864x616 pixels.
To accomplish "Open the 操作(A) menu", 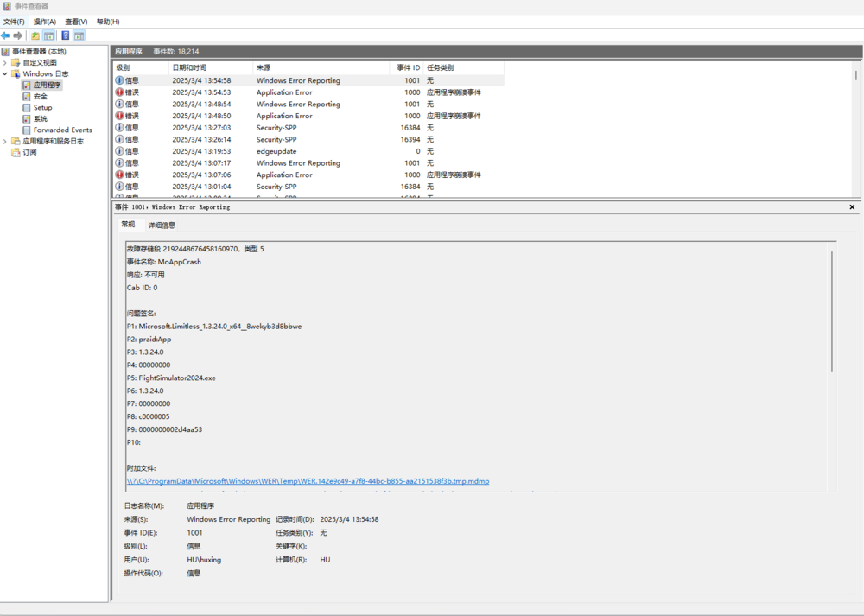I will pos(45,22).
